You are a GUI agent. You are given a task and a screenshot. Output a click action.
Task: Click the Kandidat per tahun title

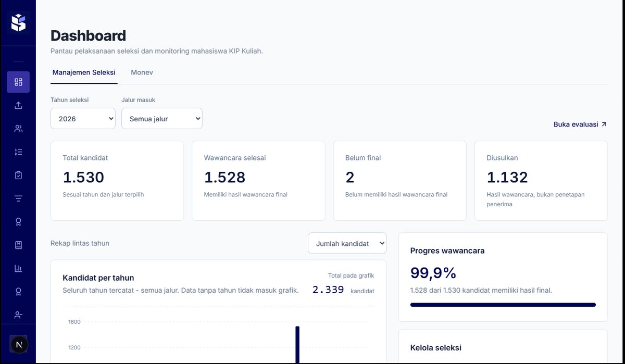(98, 278)
